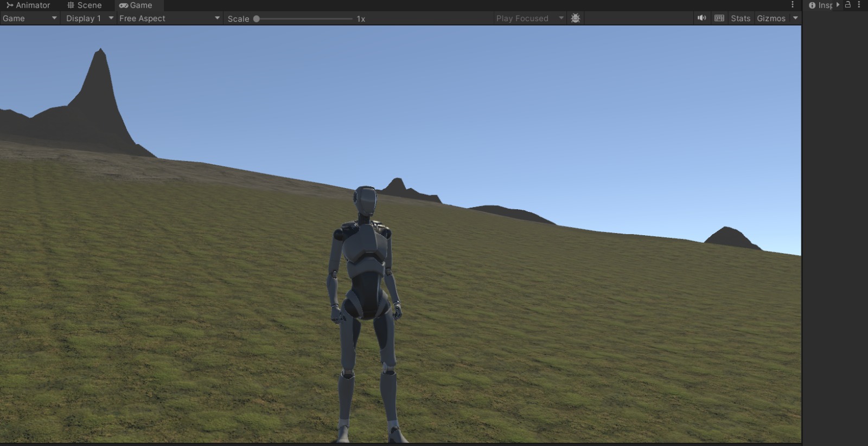Expand the Gizmos dropdown arrow
868x446 pixels.
[795, 18]
